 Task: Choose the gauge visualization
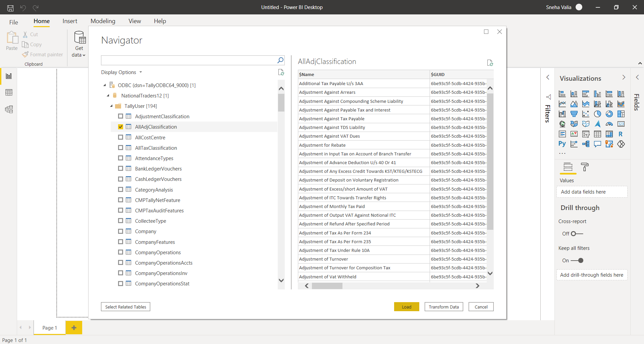click(x=609, y=124)
